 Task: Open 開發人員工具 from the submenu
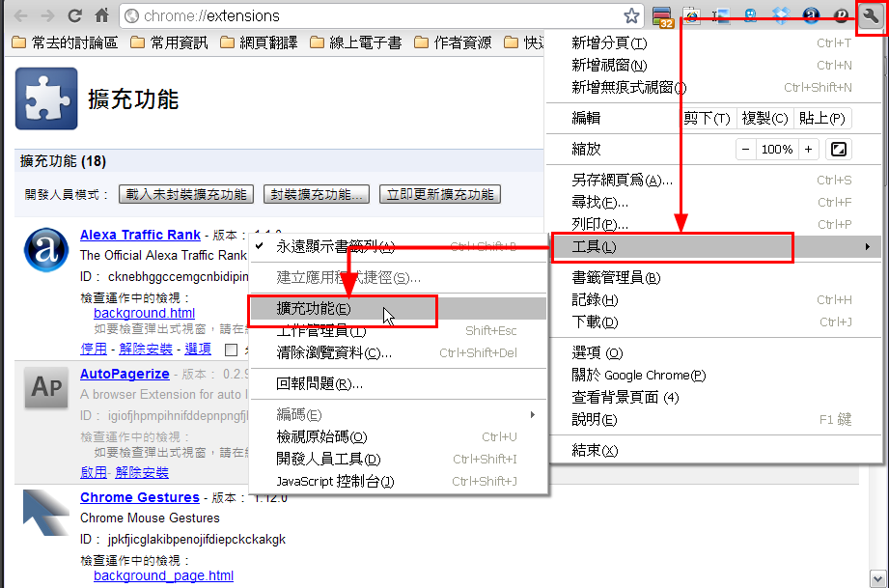tap(398, 459)
